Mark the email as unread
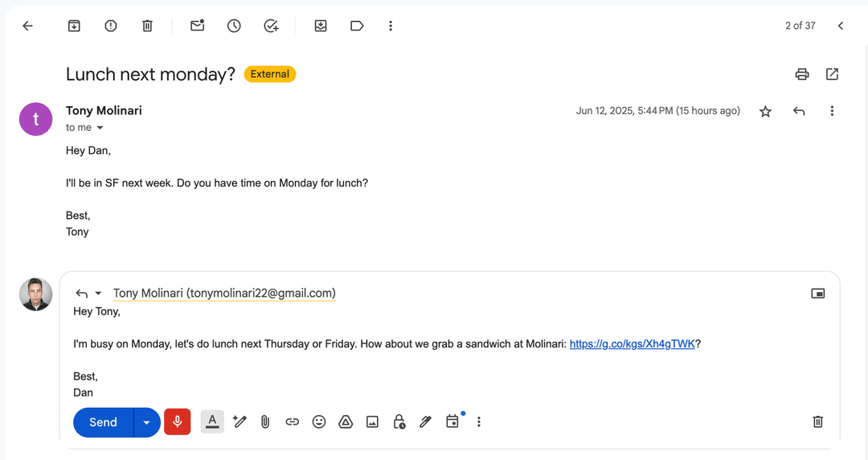The image size is (868, 460). (x=197, y=26)
